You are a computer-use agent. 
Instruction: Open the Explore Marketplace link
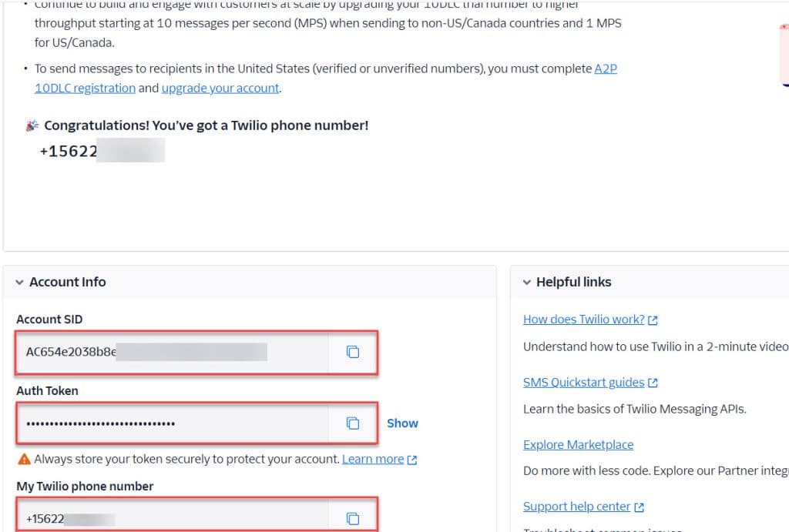click(578, 444)
